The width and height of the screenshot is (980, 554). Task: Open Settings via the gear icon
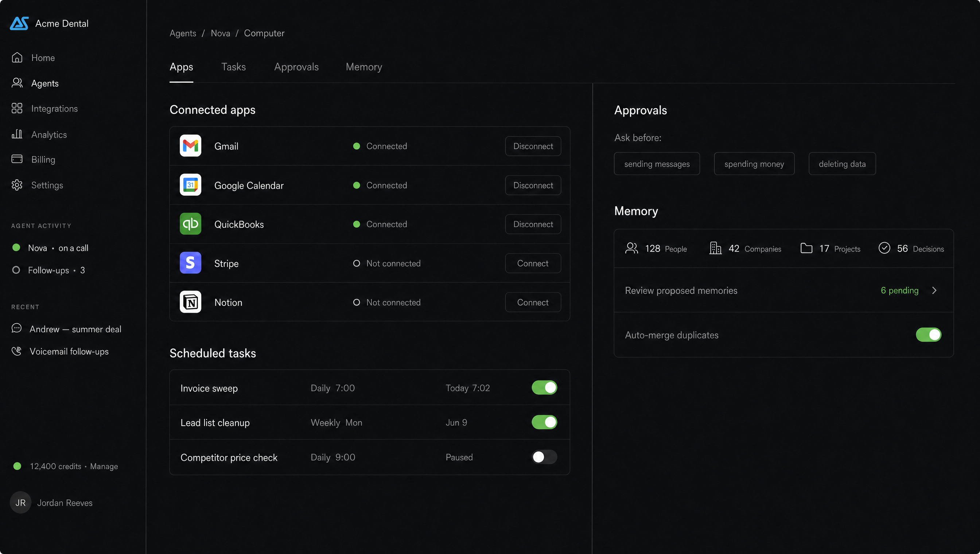point(17,185)
